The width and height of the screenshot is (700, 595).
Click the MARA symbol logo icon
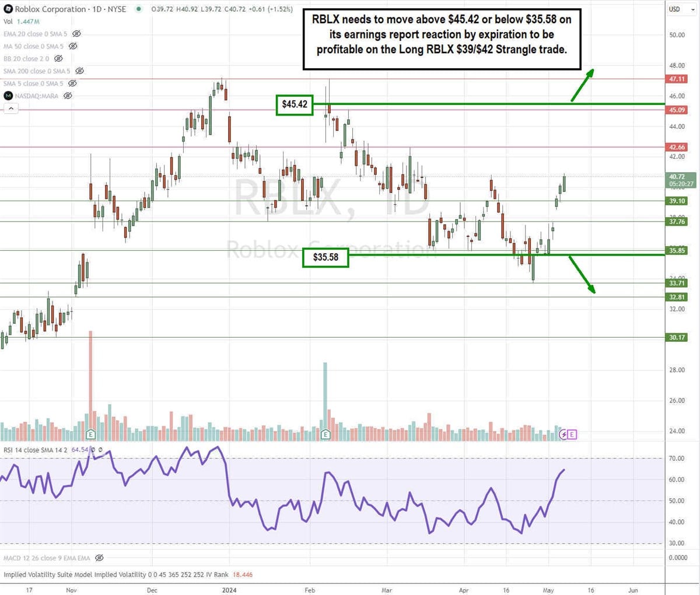(x=8, y=96)
